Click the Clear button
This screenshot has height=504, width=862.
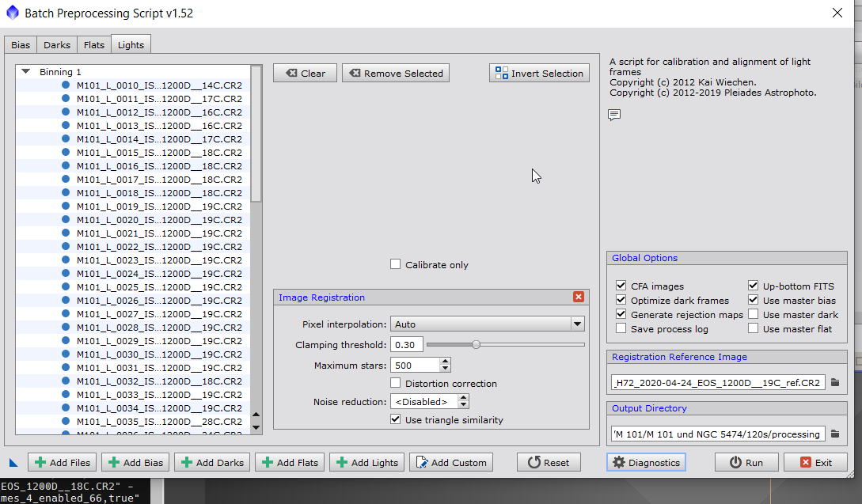coord(305,73)
